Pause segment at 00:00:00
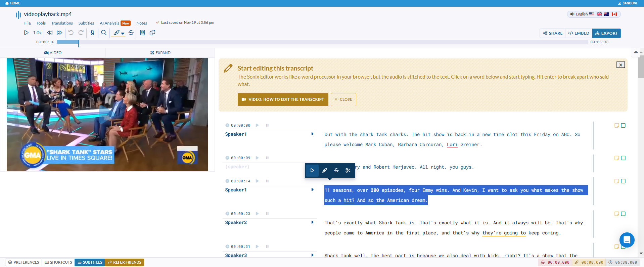 point(267,125)
